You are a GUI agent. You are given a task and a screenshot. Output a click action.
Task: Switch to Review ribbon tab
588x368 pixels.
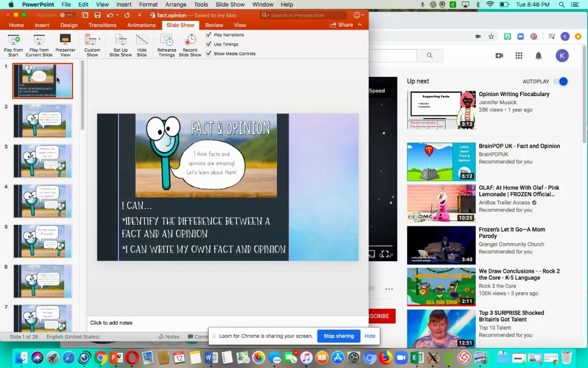[x=214, y=25]
